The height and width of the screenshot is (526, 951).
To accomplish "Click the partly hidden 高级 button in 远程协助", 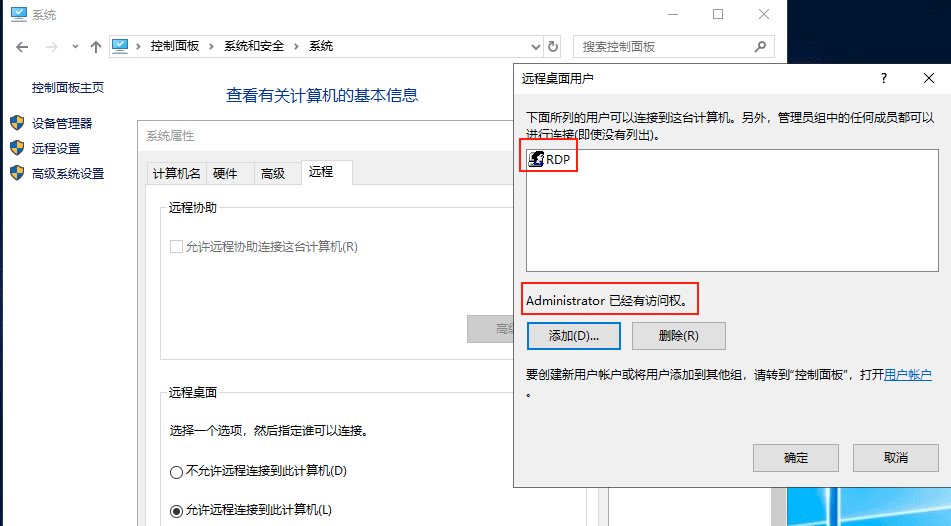I will tap(490, 329).
